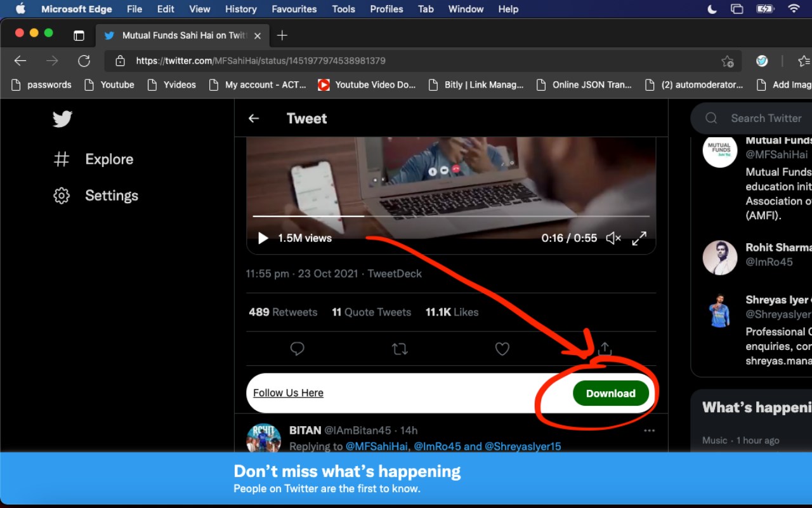This screenshot has height=508, width=812.
Task: Open Shreyas Iyer's profile avatar
Action: (x=720, y=311)
